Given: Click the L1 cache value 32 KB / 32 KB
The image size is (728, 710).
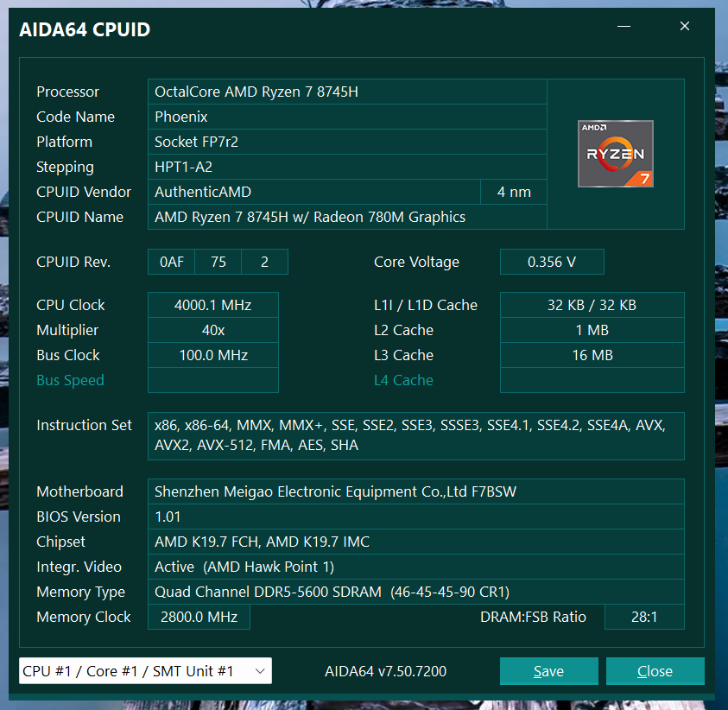Looking at the screenshot, I should [592, 305].
